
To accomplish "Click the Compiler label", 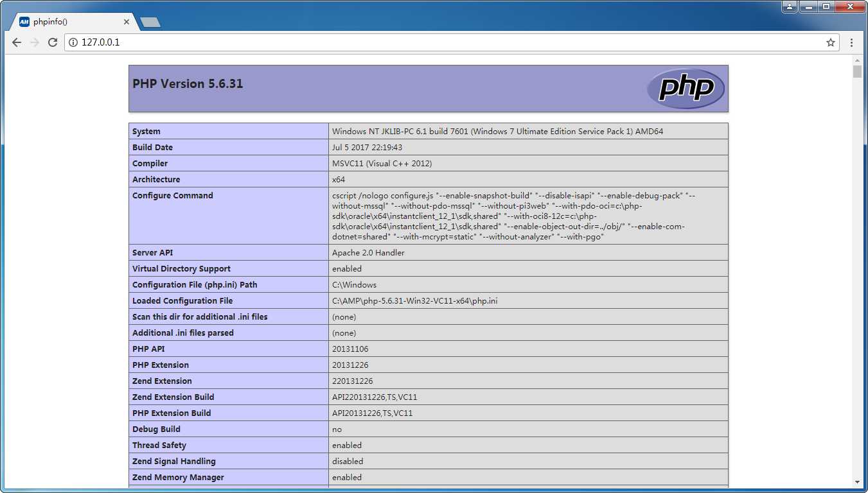I will 150,164.
